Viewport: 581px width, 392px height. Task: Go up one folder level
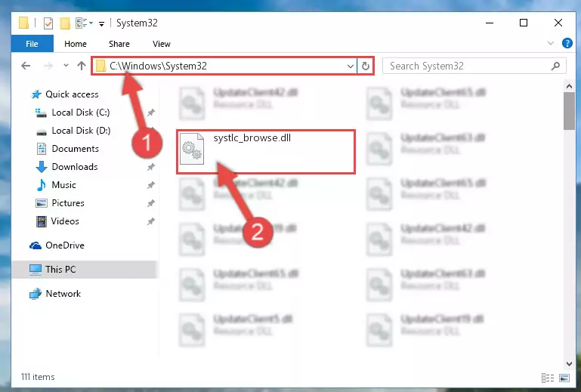tap(82, 66)
